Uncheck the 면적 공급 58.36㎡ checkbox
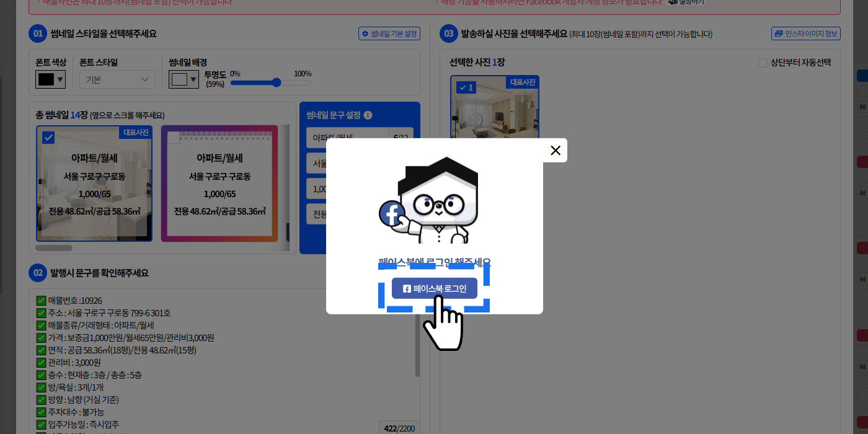868x434 pixels. (42, 350)
